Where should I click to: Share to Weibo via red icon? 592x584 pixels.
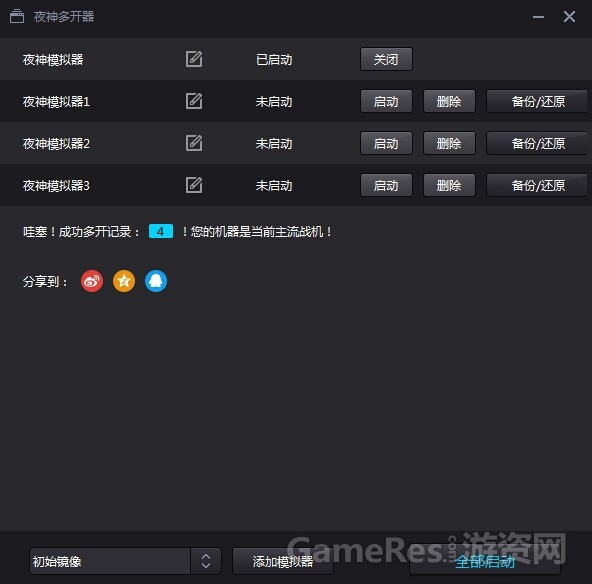pyautogui.click(x=92, y=281)
